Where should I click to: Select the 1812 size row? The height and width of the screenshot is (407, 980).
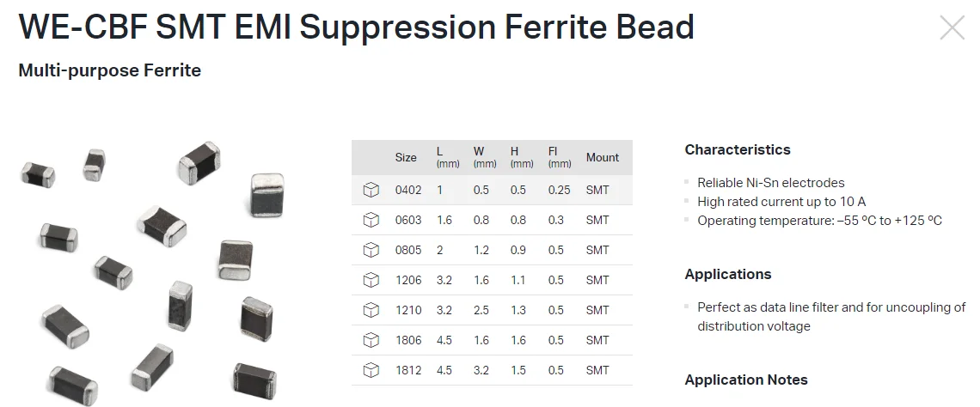492,370
